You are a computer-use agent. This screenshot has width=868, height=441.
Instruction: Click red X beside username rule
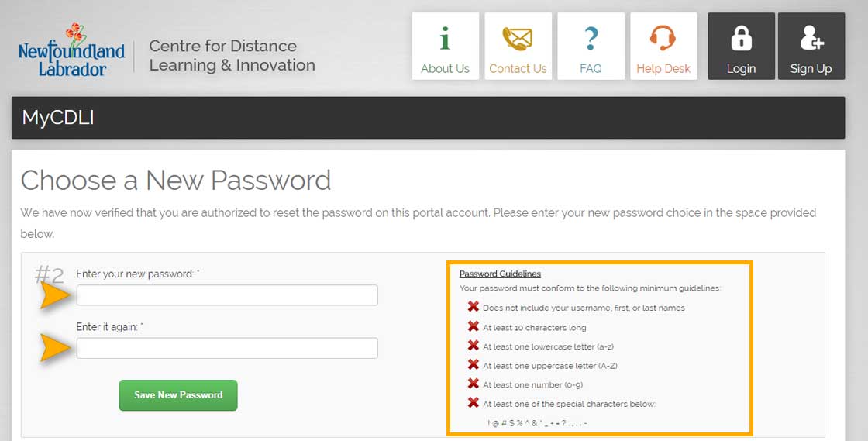(x=474, y=307)
